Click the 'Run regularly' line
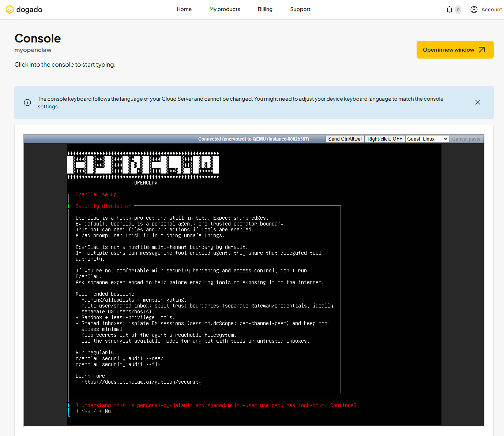Viewport: 504px width, 436px height. point(95,353)
